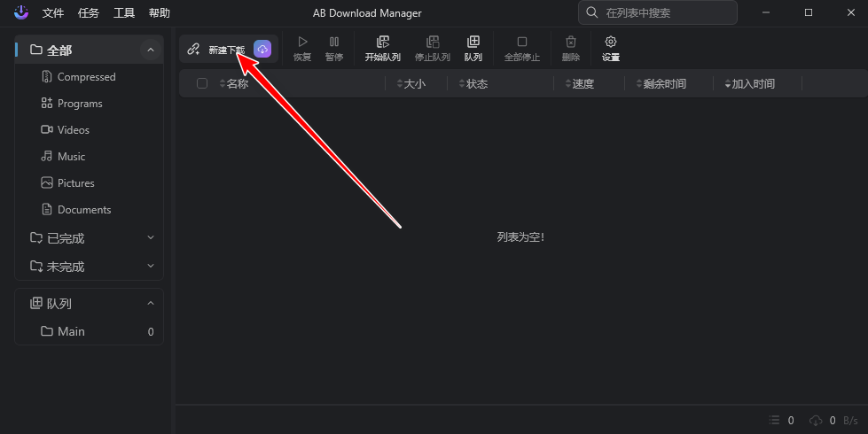868x434 pixels.
Task: Click the New Download (新建下载) button
Action: coord(228,50)
